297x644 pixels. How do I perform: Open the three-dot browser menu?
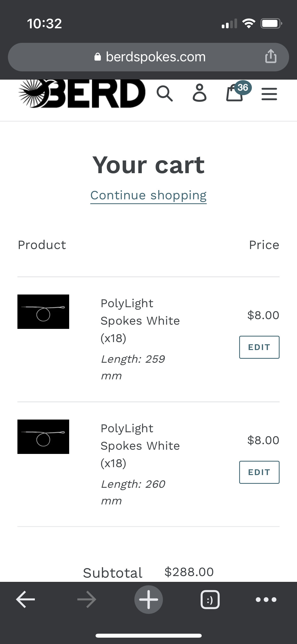(x=266, y=599)
